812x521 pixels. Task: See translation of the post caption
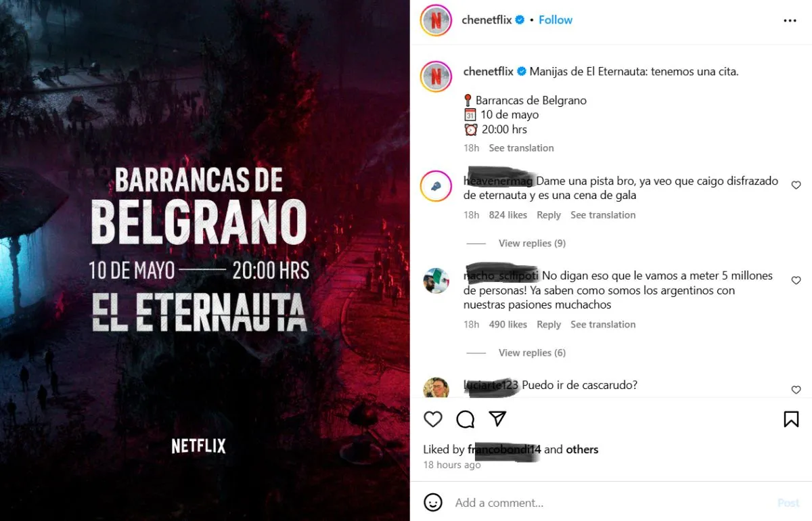pos(521,148)
